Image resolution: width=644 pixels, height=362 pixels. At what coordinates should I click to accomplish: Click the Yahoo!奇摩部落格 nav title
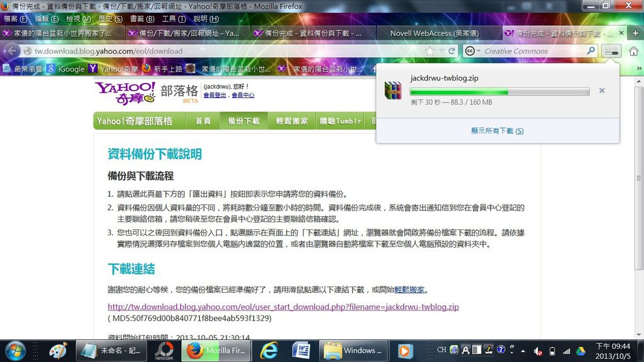point(135,121)
